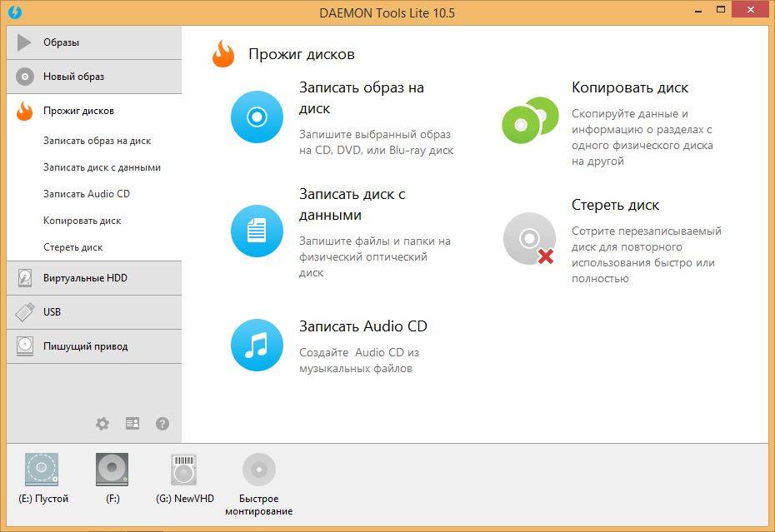Click the disc icon beside Новый образ
Viewport: 775px width, 532px height.
click(25, 77)
